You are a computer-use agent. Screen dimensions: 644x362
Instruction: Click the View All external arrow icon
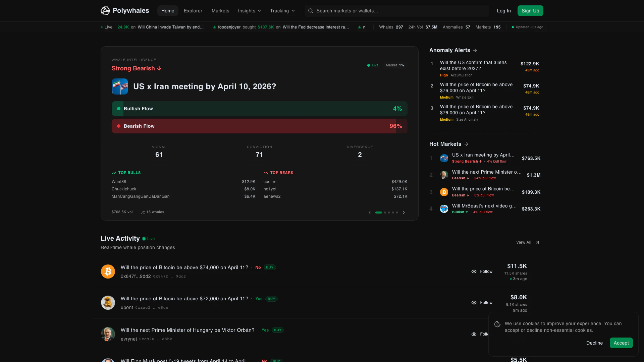coord(537,242)
